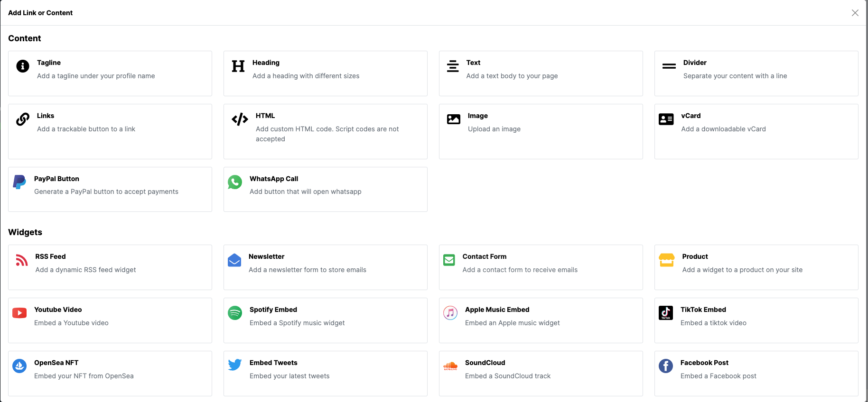868x402 pixels.
Task: Select the PayPal Button title
Action: pyautogui.click(x=56, y=179)
